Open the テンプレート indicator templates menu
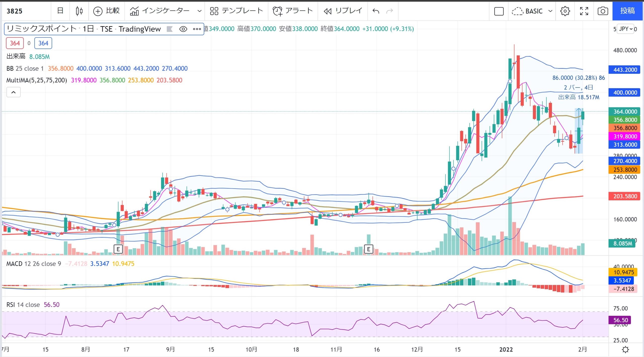 [x=236, y=11]
